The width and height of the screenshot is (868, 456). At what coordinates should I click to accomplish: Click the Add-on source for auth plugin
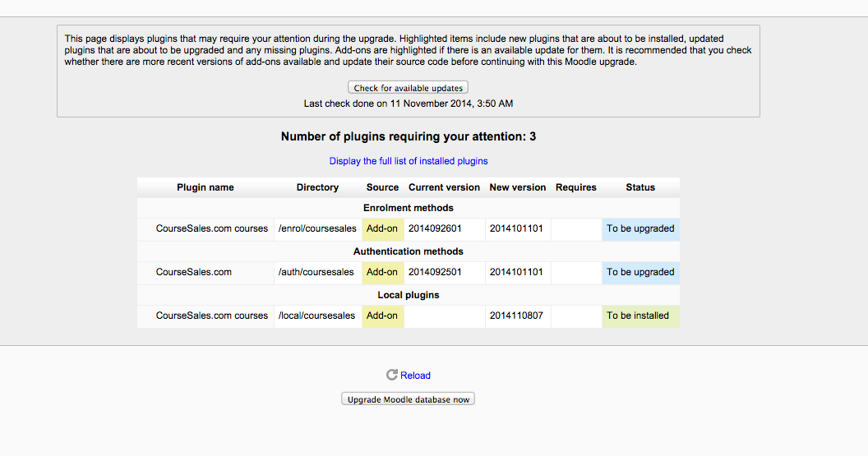pyautogui.click(x=382, y=272)
